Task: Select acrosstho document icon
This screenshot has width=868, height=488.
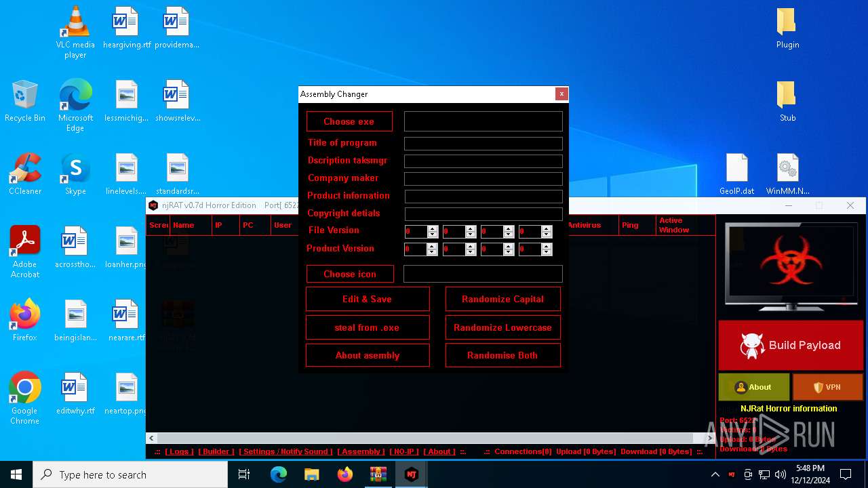Action: point(75,247)
